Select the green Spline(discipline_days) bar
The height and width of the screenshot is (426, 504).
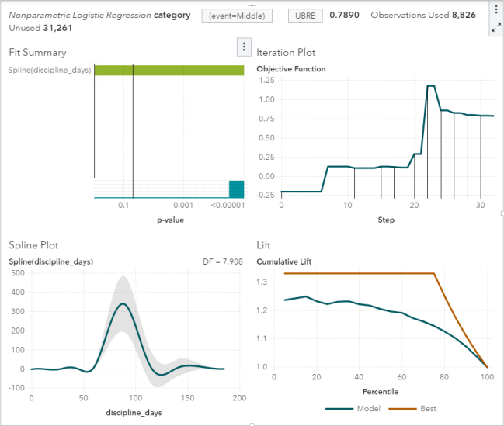[169, 71]
